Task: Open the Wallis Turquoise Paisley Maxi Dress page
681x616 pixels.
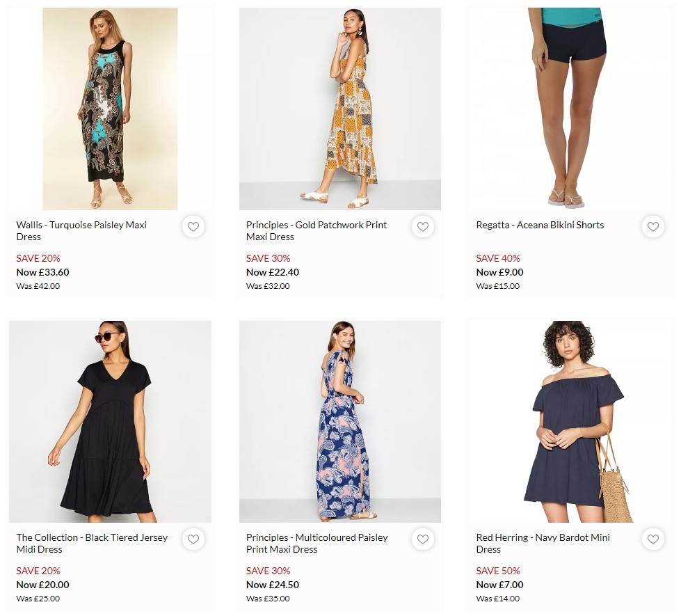Action: pos(81,230)
